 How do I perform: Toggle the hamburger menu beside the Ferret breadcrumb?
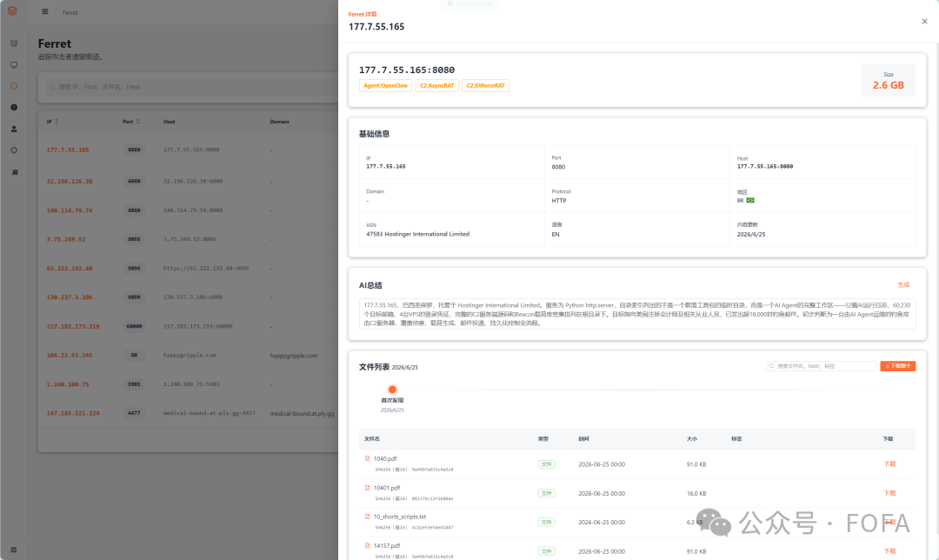point(45,11)
